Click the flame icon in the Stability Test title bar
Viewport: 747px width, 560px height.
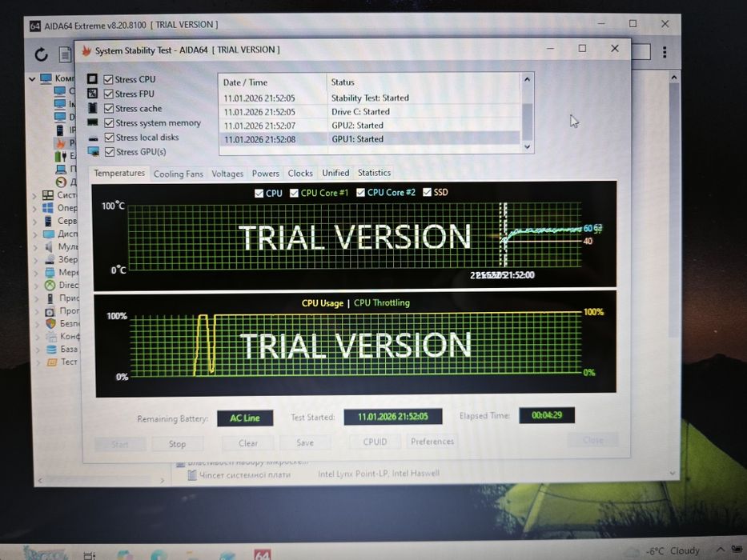coord(86,50)
